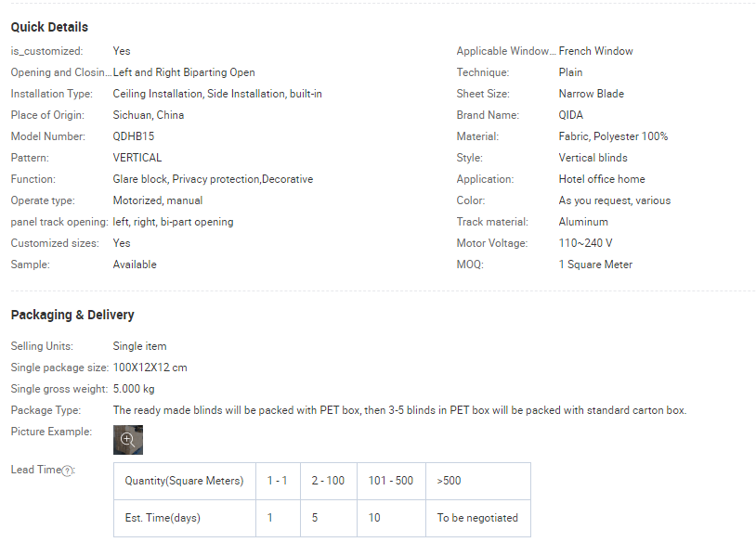Screen dimensions: 756x555
Task: Click the Sichuan, China origin value
Action: coord(149,115)
